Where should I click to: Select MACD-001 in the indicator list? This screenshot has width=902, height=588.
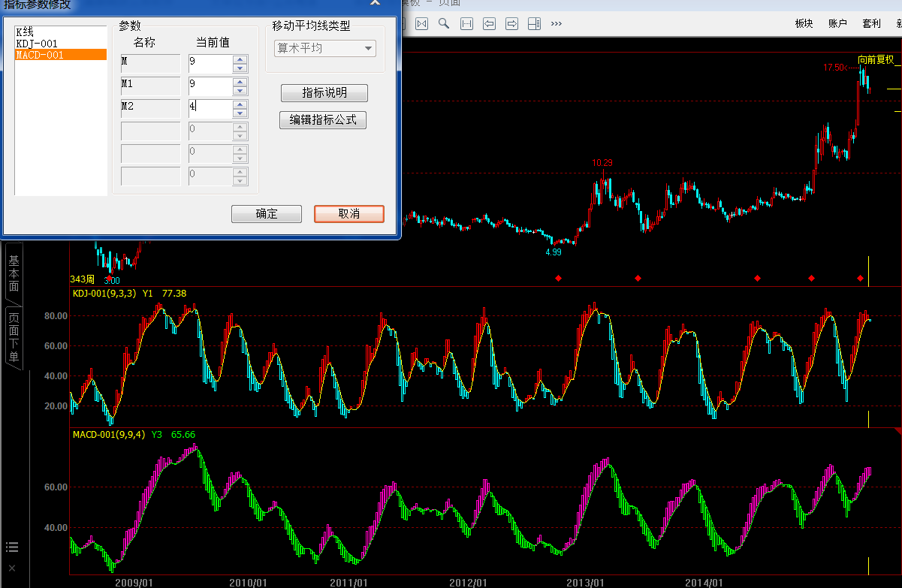tap(61, 55)
